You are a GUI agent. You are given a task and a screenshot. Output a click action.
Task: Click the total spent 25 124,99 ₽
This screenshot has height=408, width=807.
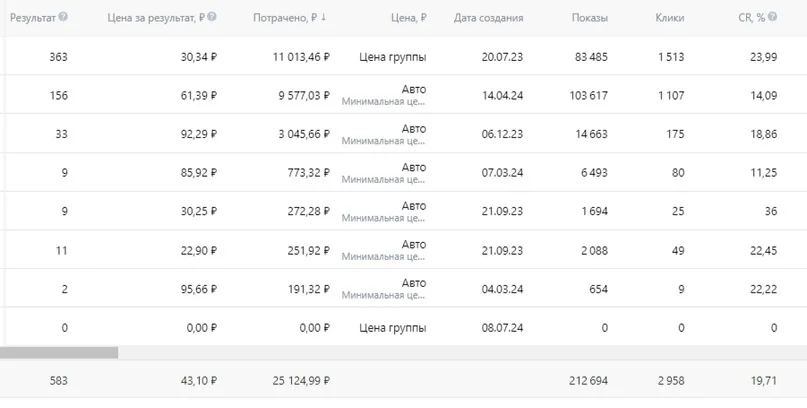301,381
